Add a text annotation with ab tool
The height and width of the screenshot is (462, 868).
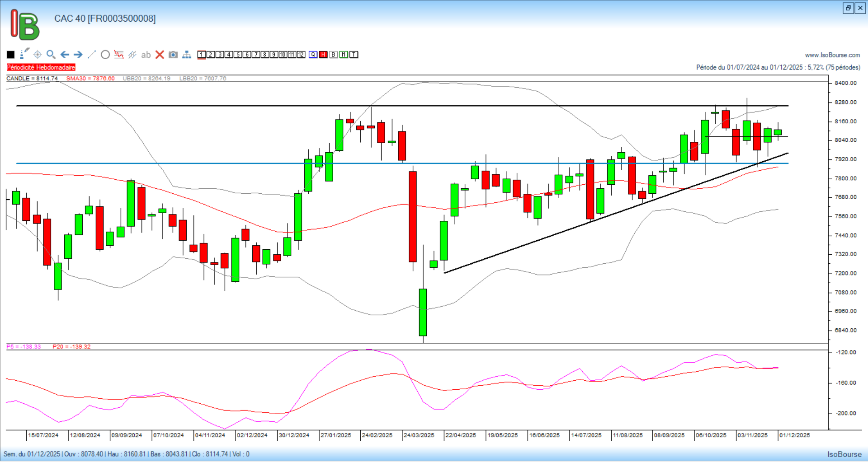coord(146,55)
